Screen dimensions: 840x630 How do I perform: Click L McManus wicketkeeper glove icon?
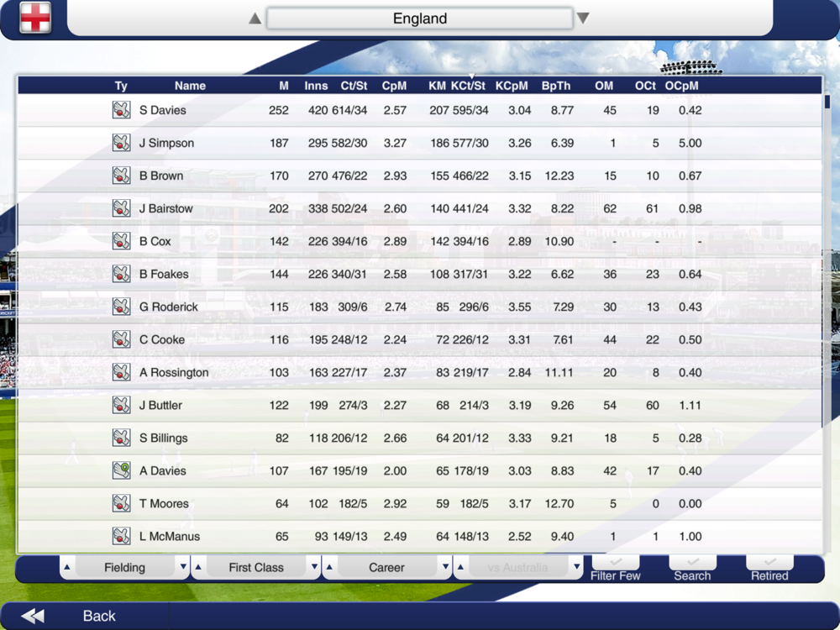coord(122,536)
